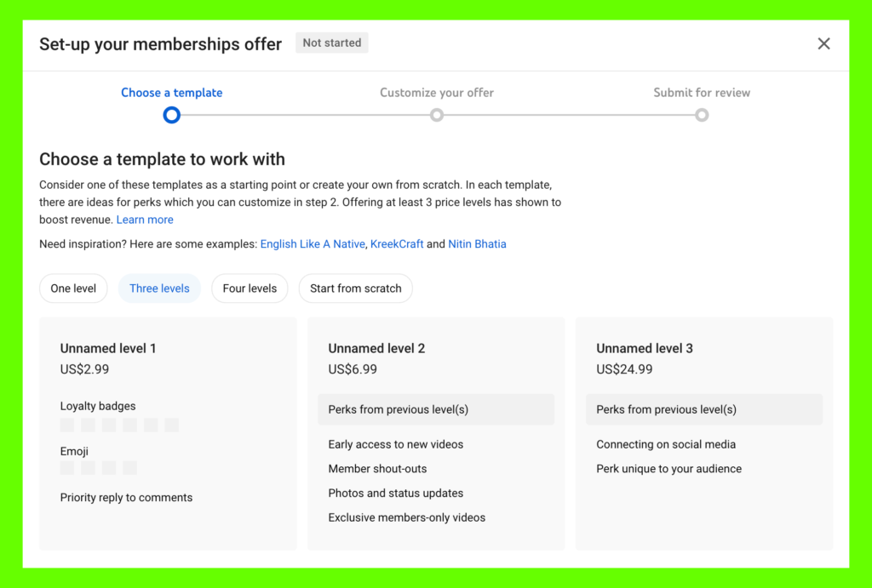Click the Choose a template step circle
Screen dimensions: 872x588
[171, 115]
